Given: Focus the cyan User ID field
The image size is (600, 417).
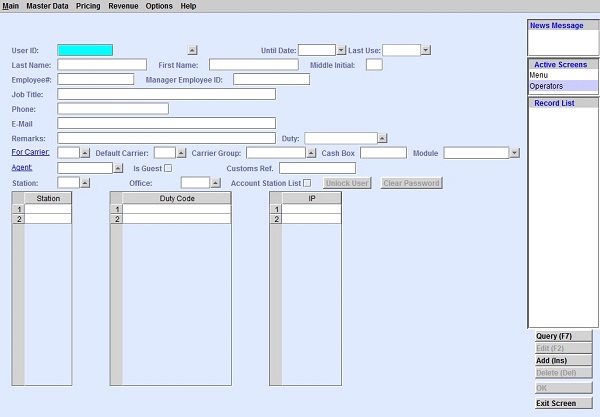Looking at the screenshot, I should [85, 50].
